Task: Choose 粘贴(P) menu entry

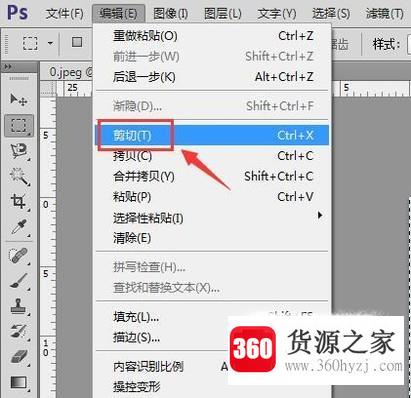Action: [213, 197]
